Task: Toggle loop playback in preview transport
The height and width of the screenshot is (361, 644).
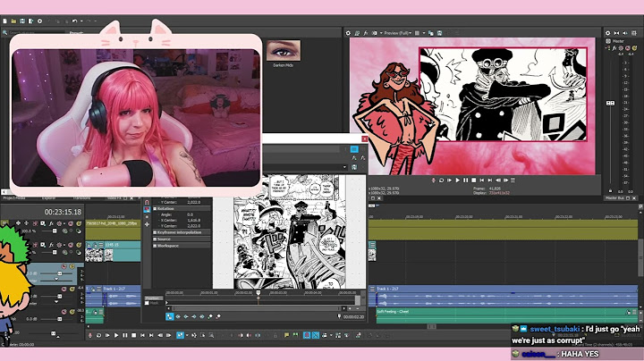Action: tap(442, 180)
